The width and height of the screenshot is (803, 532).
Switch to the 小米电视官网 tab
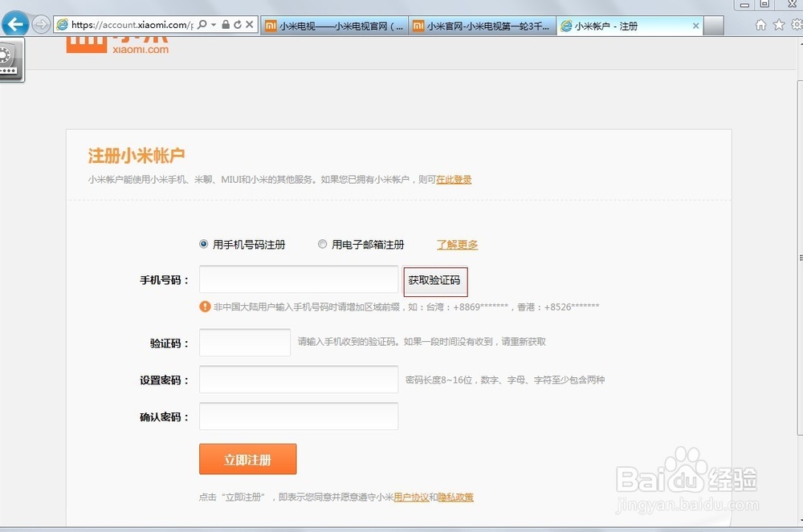pos(334,26)
